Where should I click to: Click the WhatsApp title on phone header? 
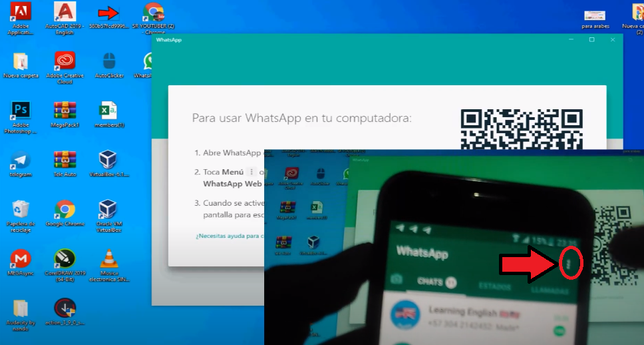tap(422, 252)
